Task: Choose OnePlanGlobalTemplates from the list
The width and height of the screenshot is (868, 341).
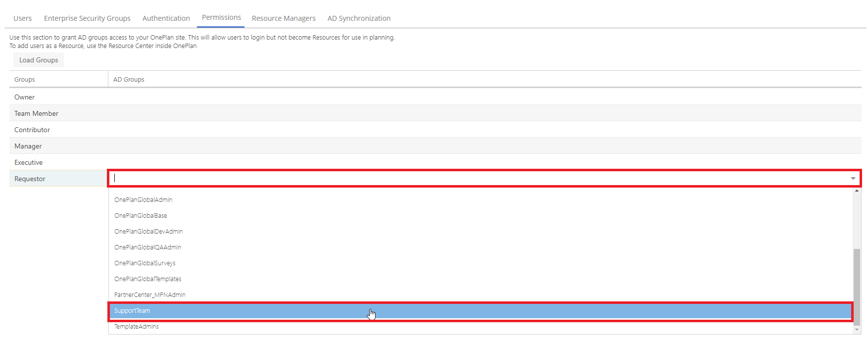Action: coord(481,279)
